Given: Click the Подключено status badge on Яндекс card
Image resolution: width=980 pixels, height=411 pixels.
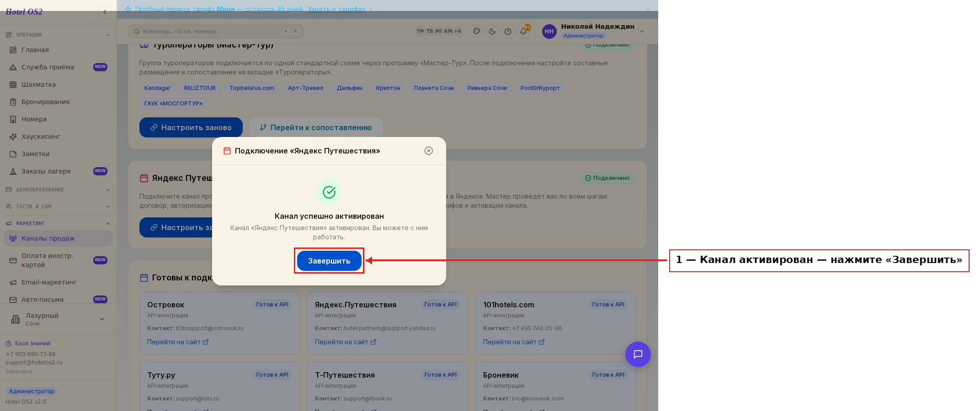Looking at the screenshot, I should [607, 178].
